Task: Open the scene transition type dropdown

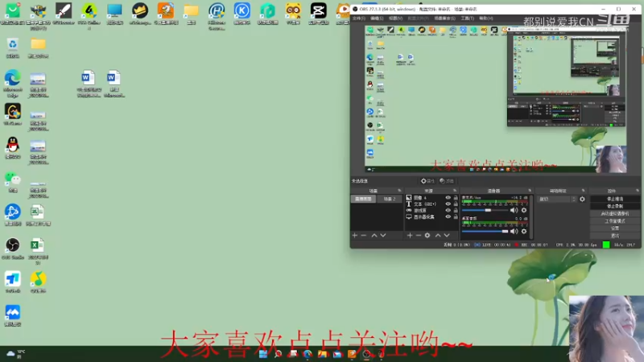Action: (557, 199)
